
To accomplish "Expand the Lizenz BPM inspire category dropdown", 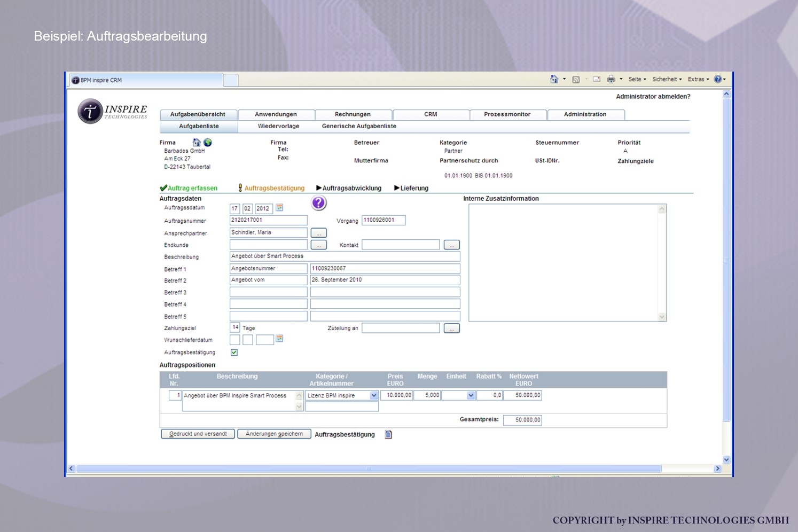I will point(374,395).
